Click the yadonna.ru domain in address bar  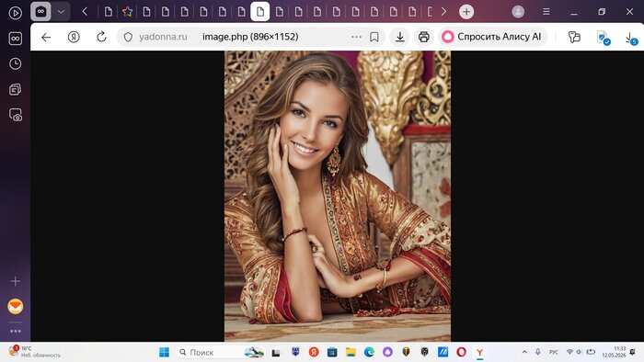(x=163, y=37)
